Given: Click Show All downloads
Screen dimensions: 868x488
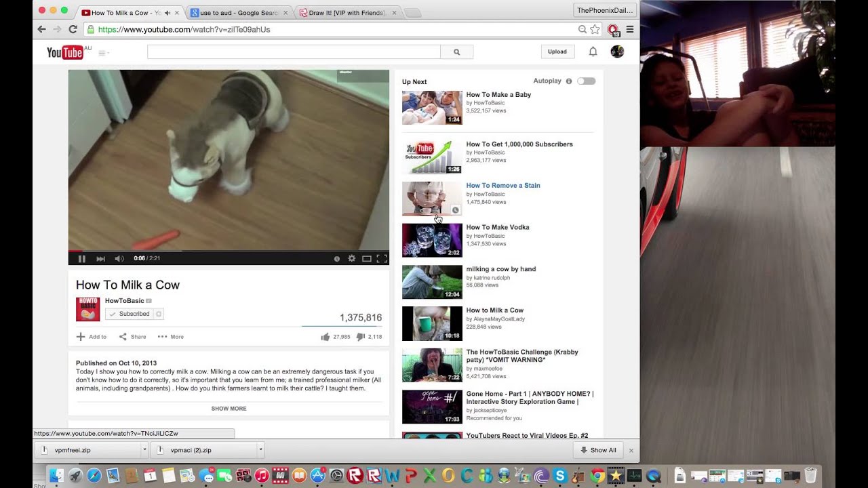Looking at the screenshot, I should click(x=597, y=450).
